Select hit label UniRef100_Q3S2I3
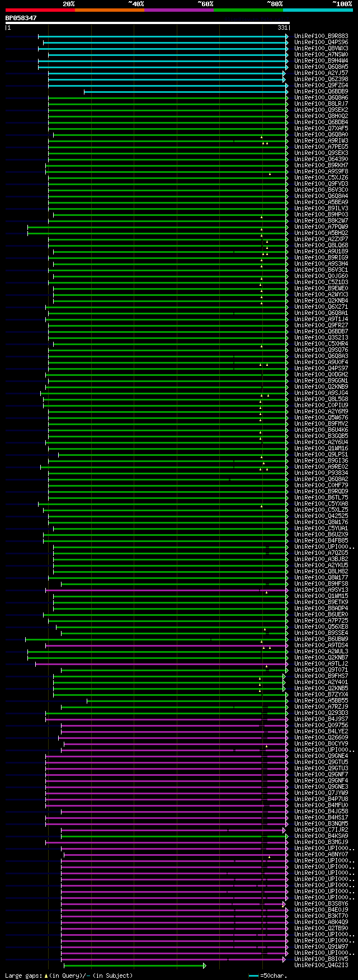 click(321, 338)
